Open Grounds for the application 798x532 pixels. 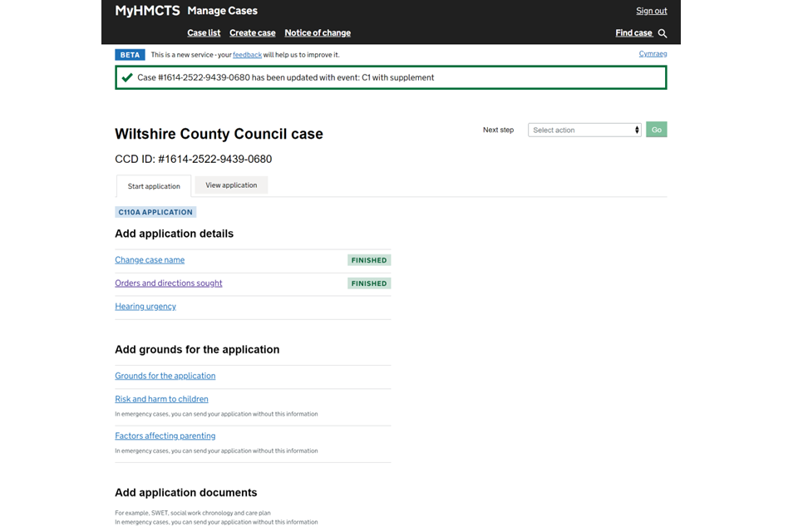[x=165, y=376]
